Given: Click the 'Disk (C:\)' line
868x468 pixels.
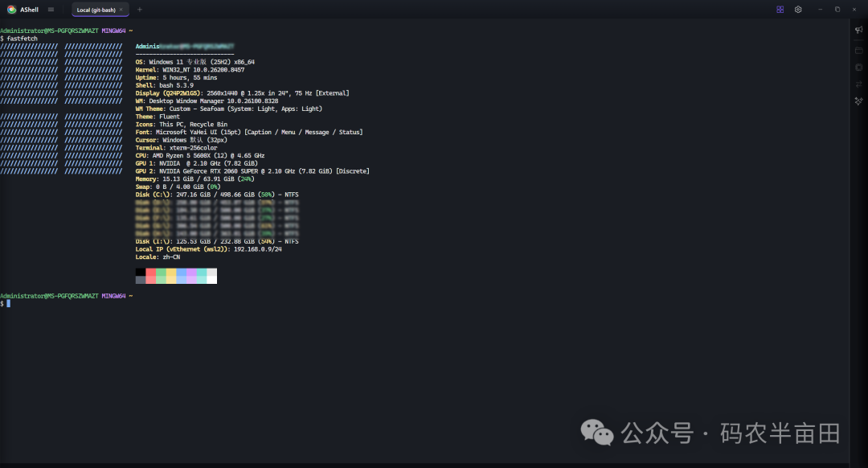Looking at the screenshot, I should point(217,195).
